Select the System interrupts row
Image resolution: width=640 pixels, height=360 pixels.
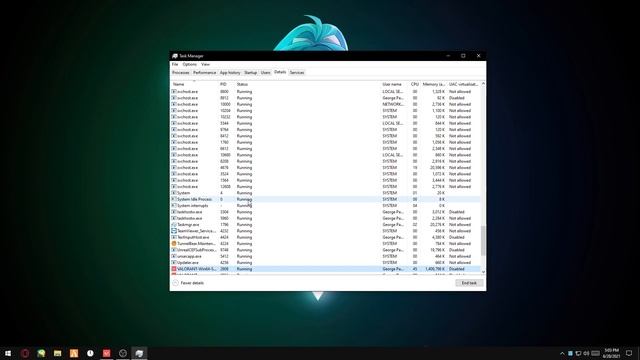click(x=326, y=206)
